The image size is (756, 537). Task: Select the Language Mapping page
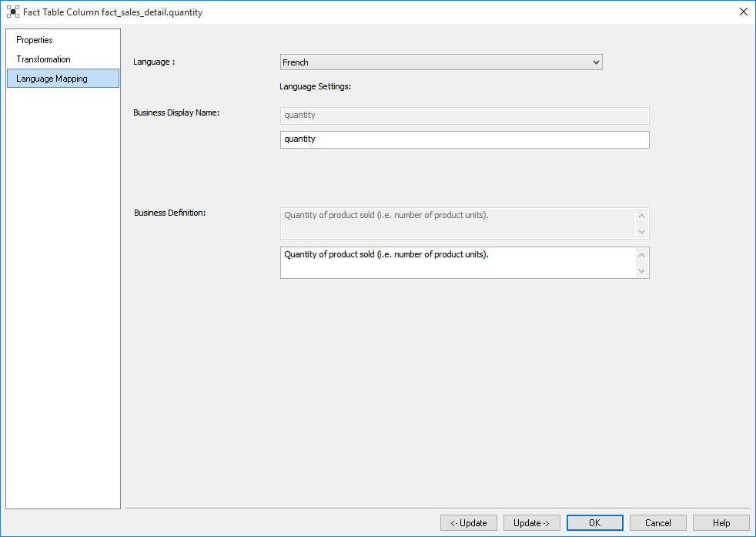pyautogui.click(x=52, y=79)
